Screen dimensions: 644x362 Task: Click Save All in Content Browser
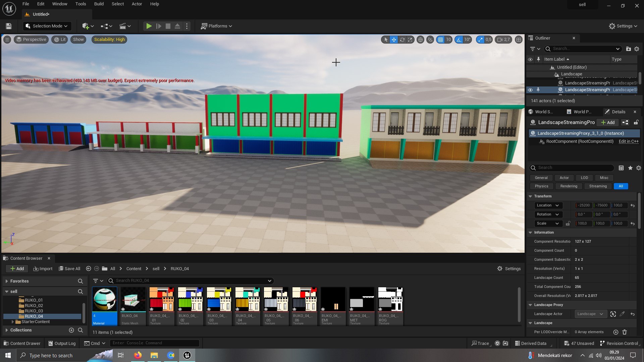(x=69, y=269)
